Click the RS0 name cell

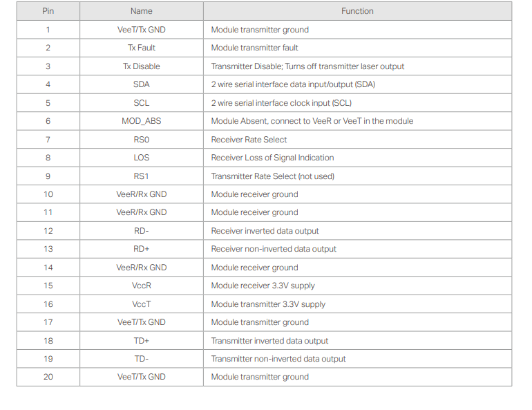141,140
